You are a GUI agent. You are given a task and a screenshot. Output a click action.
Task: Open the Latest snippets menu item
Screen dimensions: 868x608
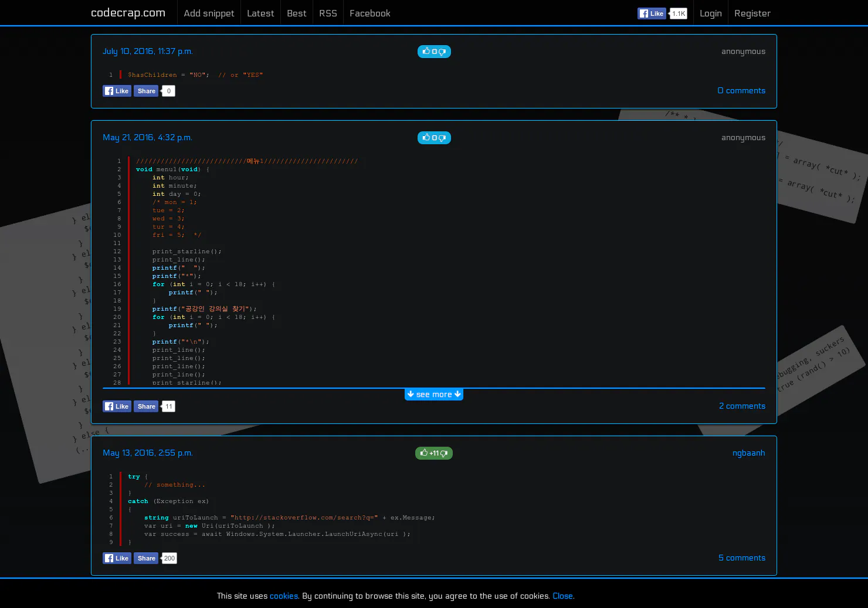(260, 13)
